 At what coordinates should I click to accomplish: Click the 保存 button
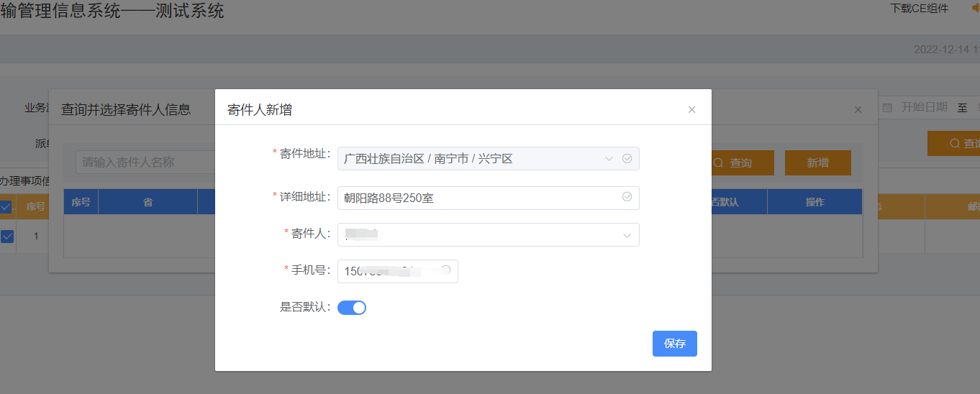point(674,344)
